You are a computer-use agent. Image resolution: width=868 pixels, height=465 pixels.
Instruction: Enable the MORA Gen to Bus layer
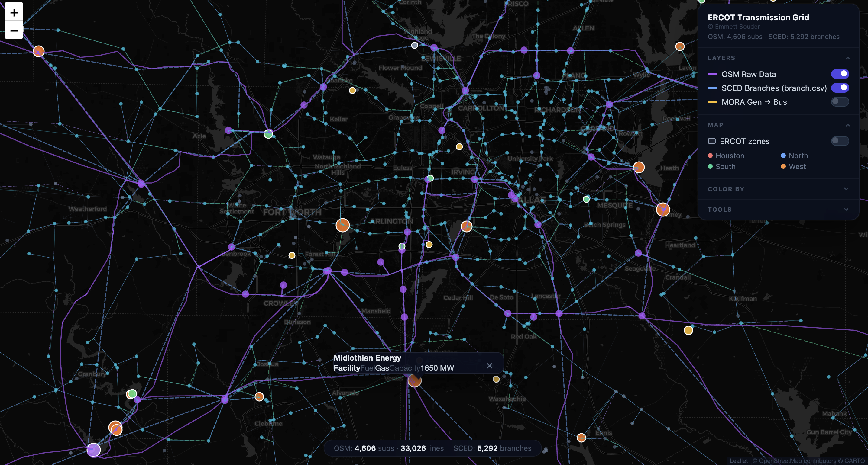point(840,102)
